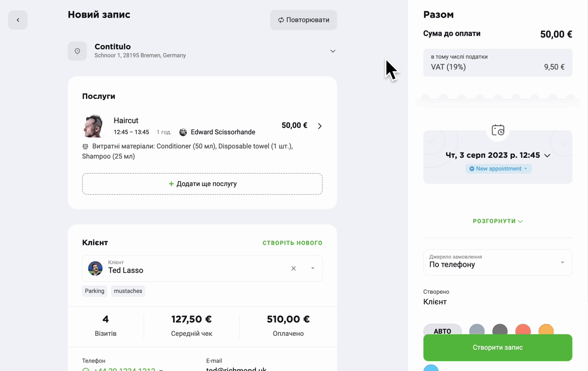Click the calendar clock icon above the date
The width and height of the screenshot is (588, 371).
coord(498,130)
